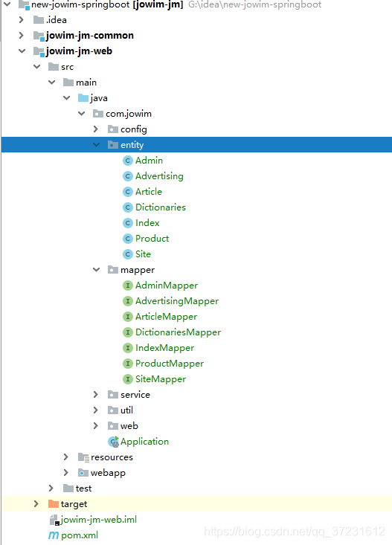392x545 pixels.
Task: Click the SiteMapper interface icon
Action: (128, 379)
